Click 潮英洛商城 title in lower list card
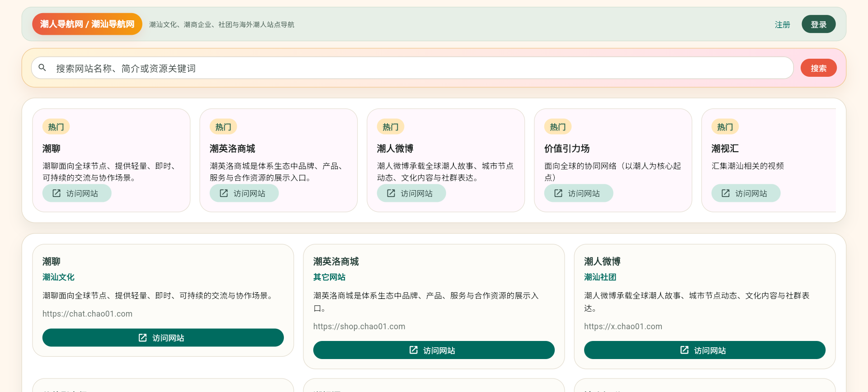The height and width of the screenshot is (392, 868). coord(336,261)
